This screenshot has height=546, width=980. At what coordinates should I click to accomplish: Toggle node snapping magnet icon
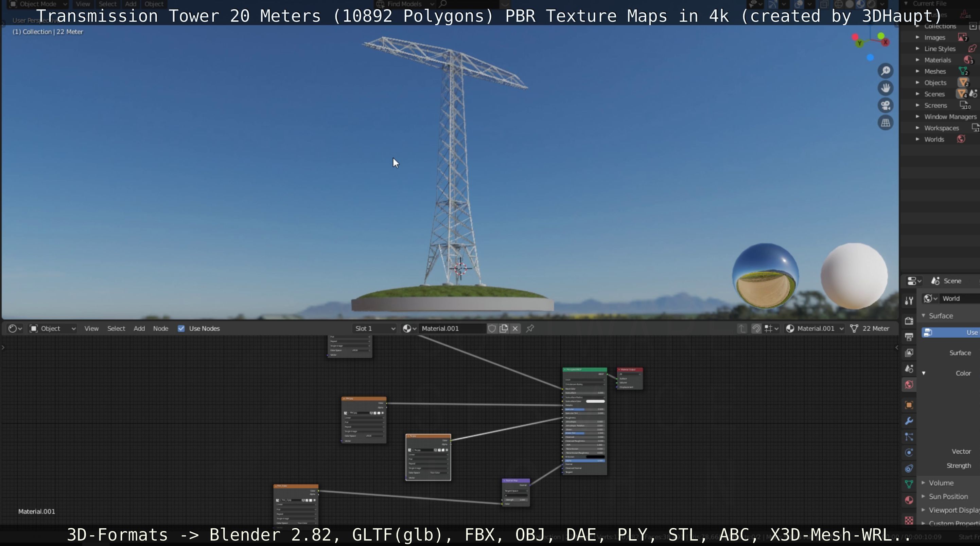coord(756,328)
